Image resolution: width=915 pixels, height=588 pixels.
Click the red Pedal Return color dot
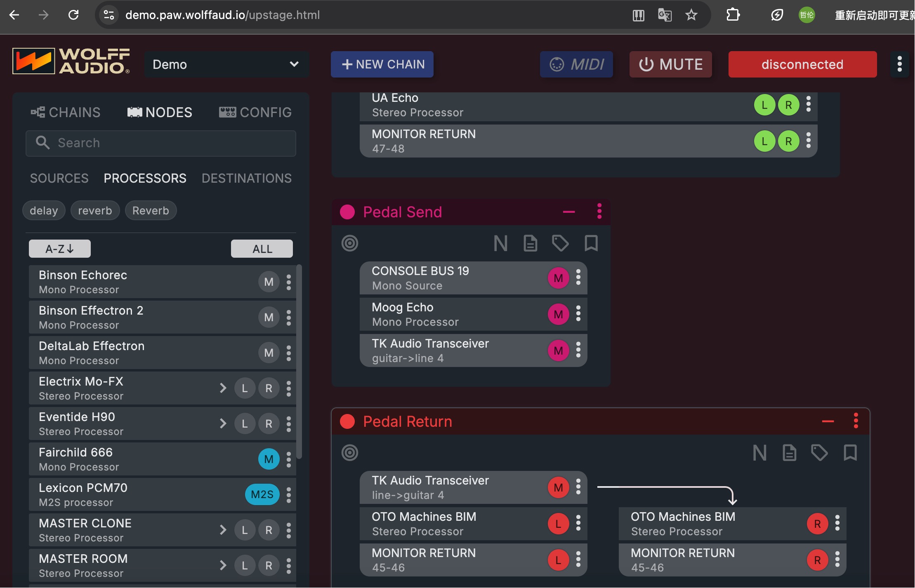coord(347,421)
